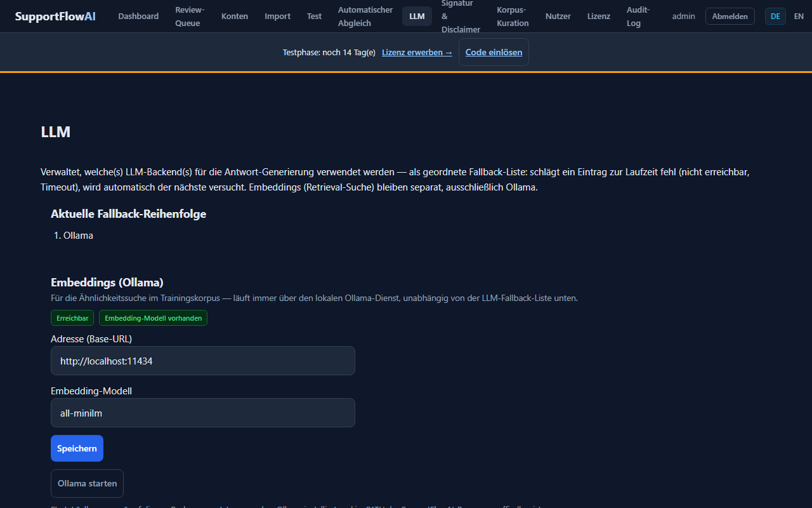This screenshot has width=812, height=508.
Task: Focus the Adresse (Base-URL) input field
Action: click(203, 361)
